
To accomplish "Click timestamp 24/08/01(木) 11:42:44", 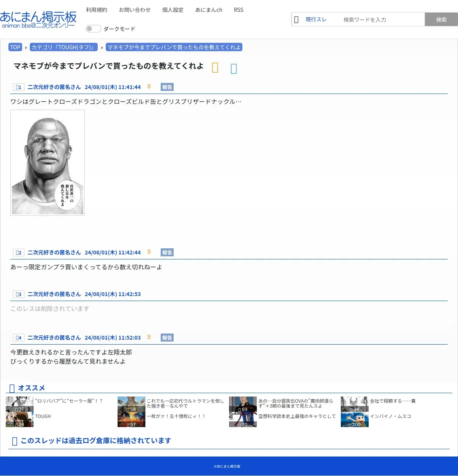I will point(113,253).
